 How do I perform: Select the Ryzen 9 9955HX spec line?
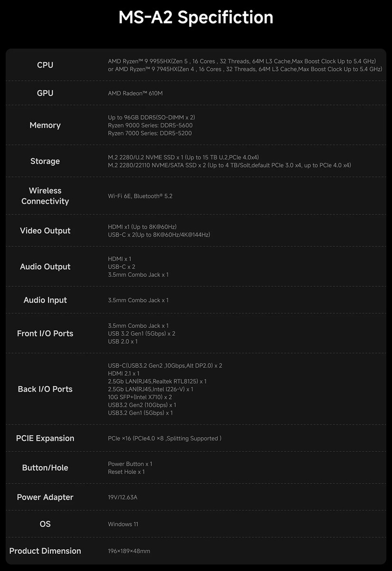point(242,61)
